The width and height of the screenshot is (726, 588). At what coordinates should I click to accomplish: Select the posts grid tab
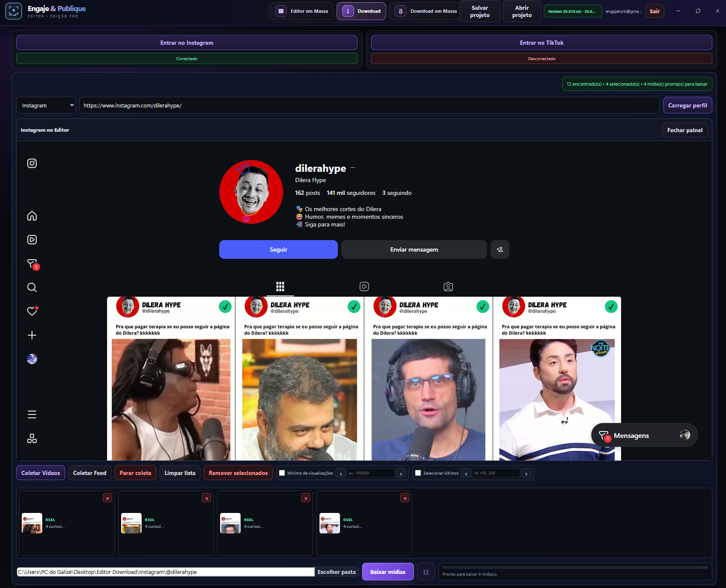tap(280, 287)
